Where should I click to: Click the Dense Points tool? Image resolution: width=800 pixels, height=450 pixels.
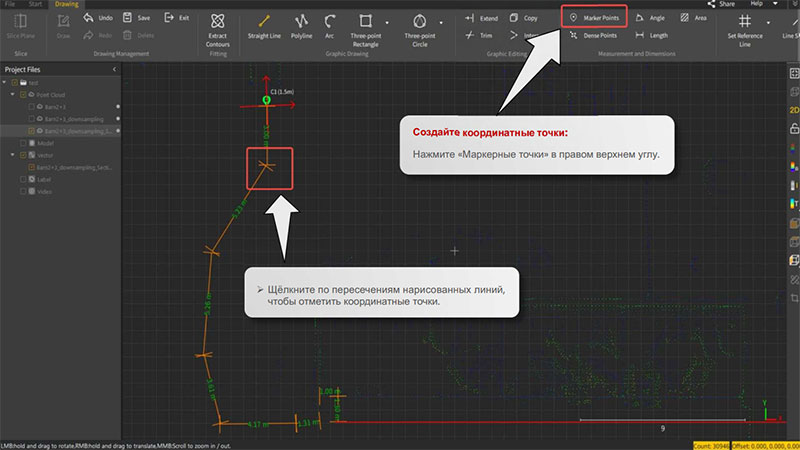pyautogui.click(x=593, y=35)
